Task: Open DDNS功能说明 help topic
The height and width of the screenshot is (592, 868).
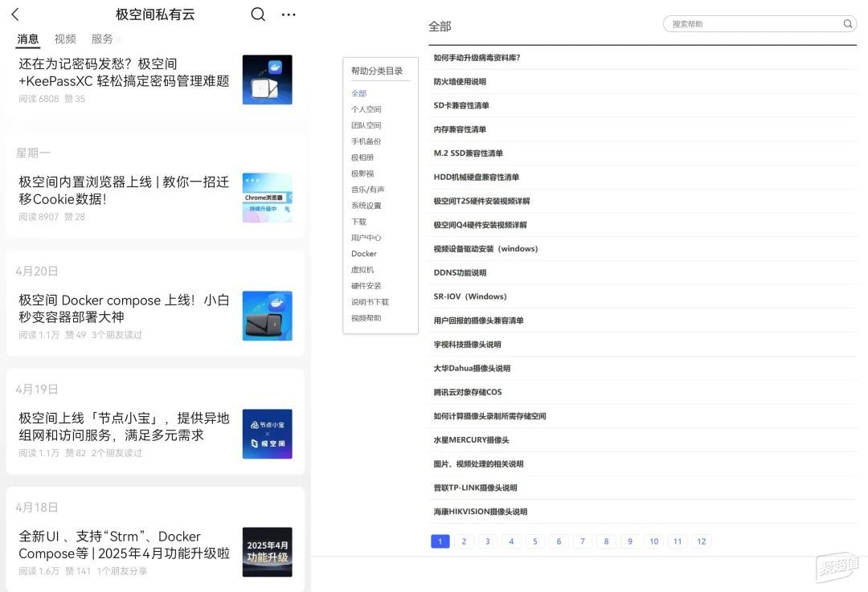Action: pyautogui.click(x=460, y=272)
